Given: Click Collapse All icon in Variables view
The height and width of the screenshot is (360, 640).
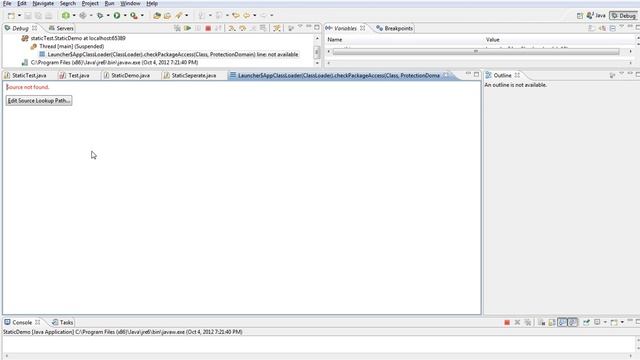Looking at the screenshot, I should (x=613, y=28).
